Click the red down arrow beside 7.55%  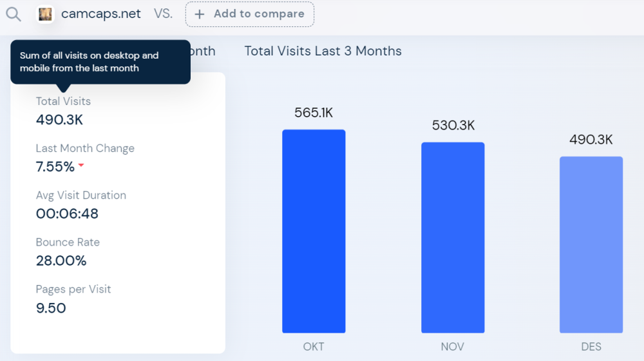[81, 166]
